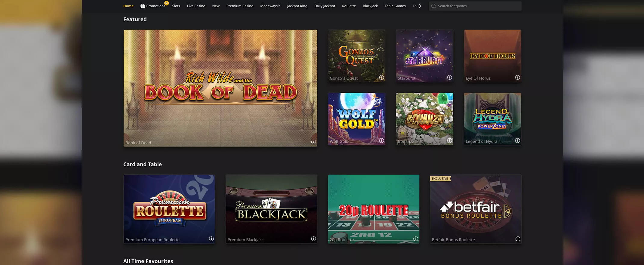644x265 pixels.
Task: Open the Slots category
Action: 176,6
